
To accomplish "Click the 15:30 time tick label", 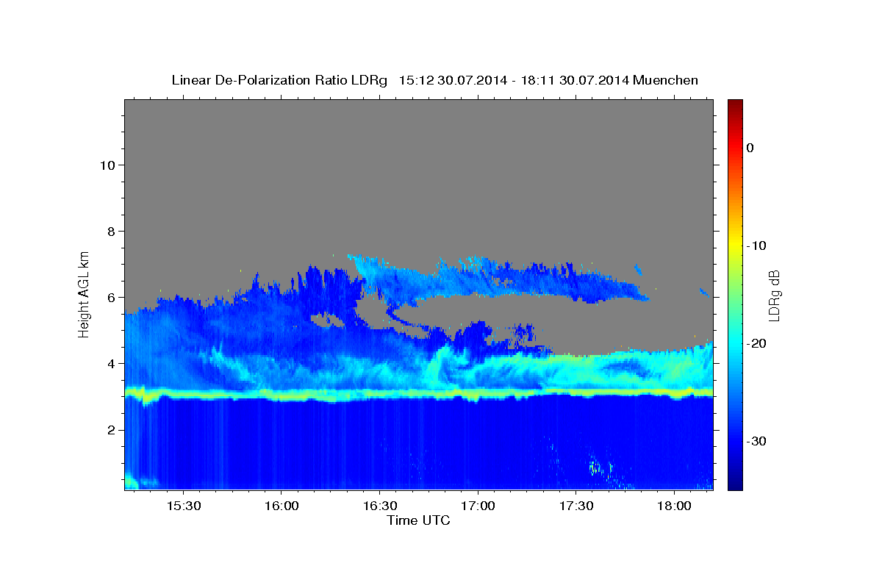I will (183, 506).
